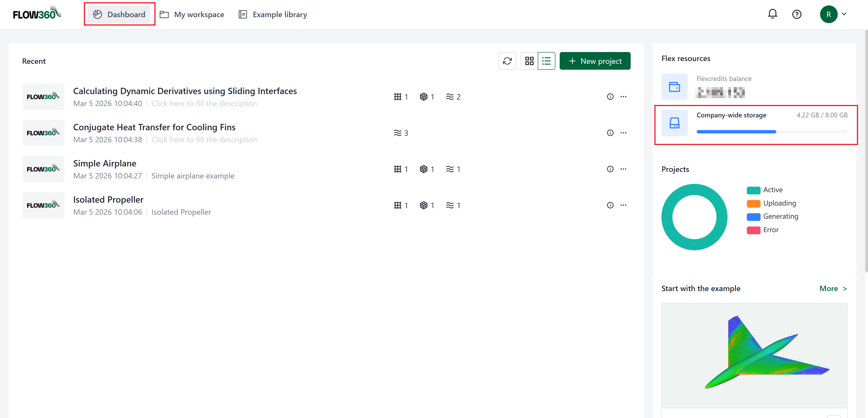Image resolution: width=868 pixels, height=418 pixels.
Task: Open info for Simple Airplane project
Action: click(610, 169)
